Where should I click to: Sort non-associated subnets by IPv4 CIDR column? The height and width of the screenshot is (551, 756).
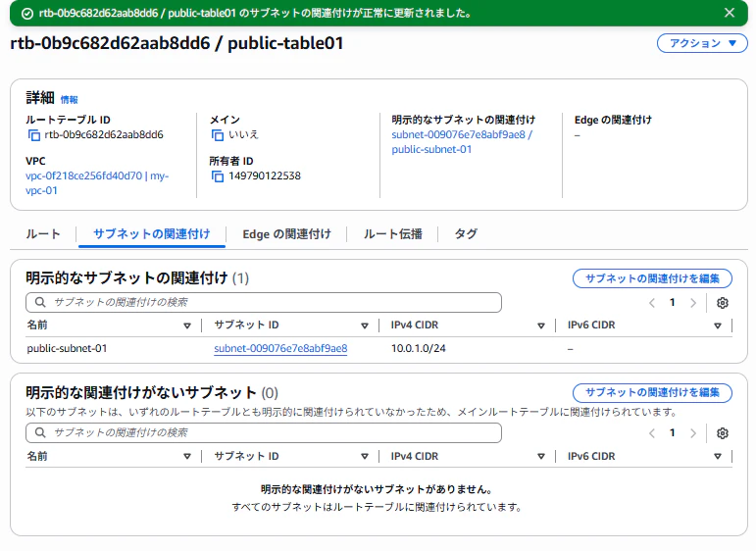click(541, 456)
